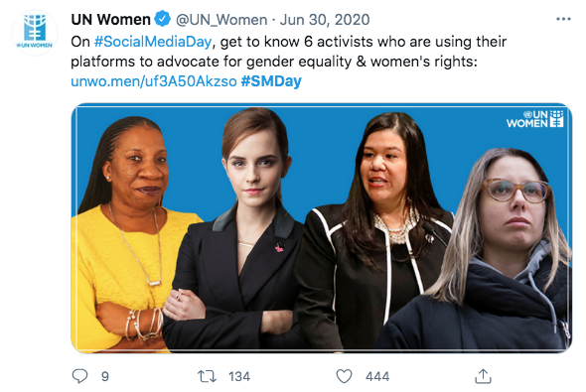Open the UN Women profile avatar
Screen dimensions: 586x392
click(35, 33)
